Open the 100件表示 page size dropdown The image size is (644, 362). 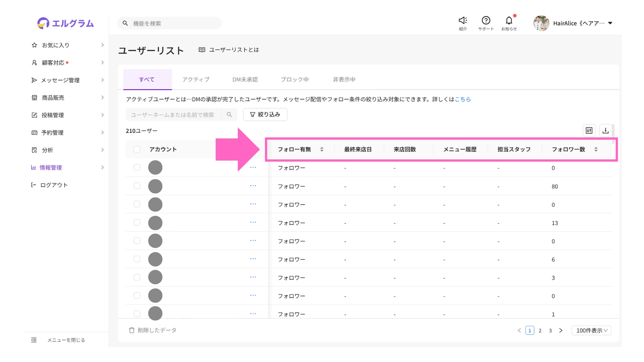(591, 330)
